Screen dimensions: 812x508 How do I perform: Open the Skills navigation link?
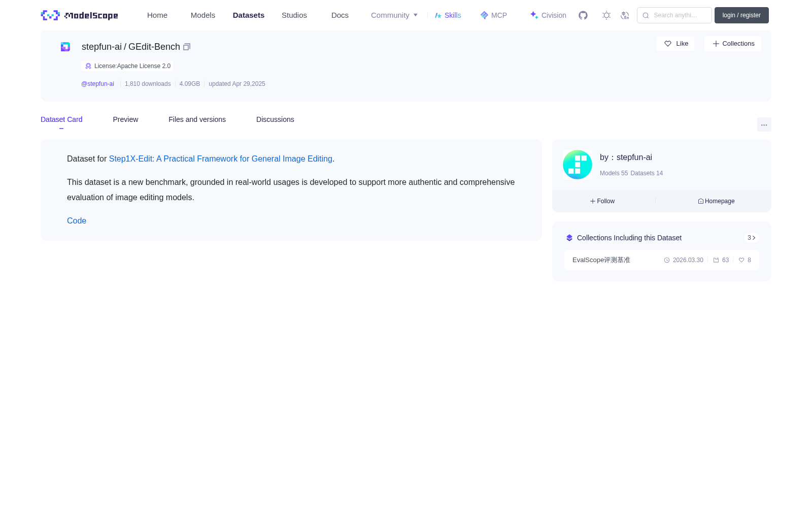tap(448, 15)
